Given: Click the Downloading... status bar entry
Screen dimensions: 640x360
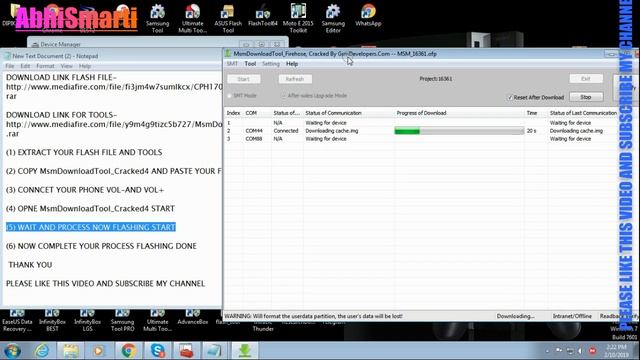Looking at the screenshot, I should (x=516, y=316).
